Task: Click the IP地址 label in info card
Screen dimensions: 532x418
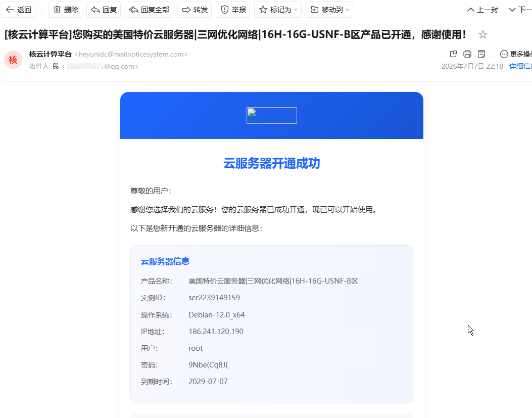Action: coord(153,332)
